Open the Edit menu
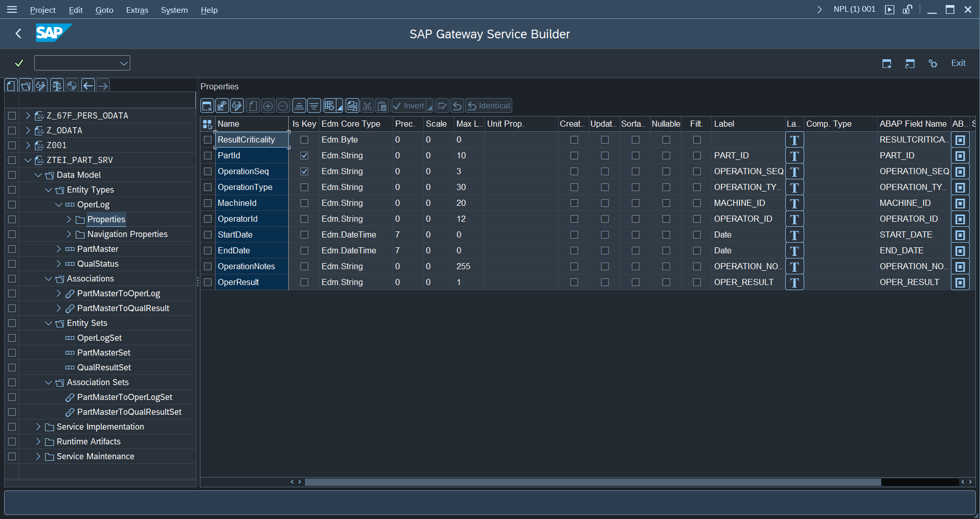Viewport: 980px width, 519px height. (x=76, y=10)
